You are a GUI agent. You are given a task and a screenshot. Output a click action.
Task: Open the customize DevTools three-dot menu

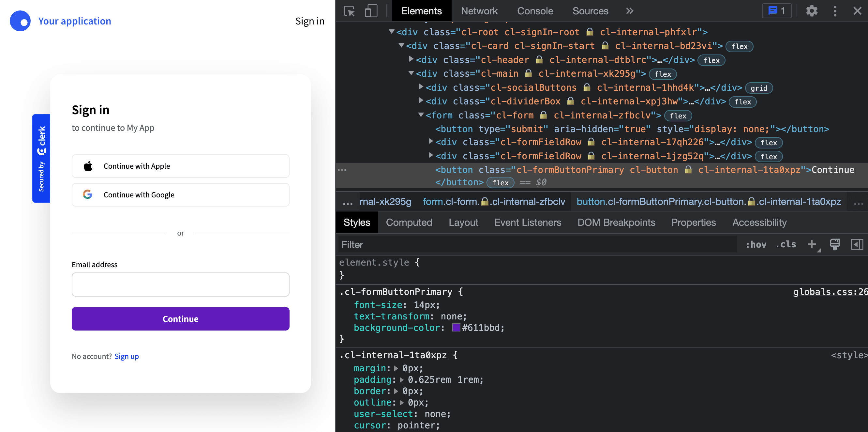[x=835, y=11]
